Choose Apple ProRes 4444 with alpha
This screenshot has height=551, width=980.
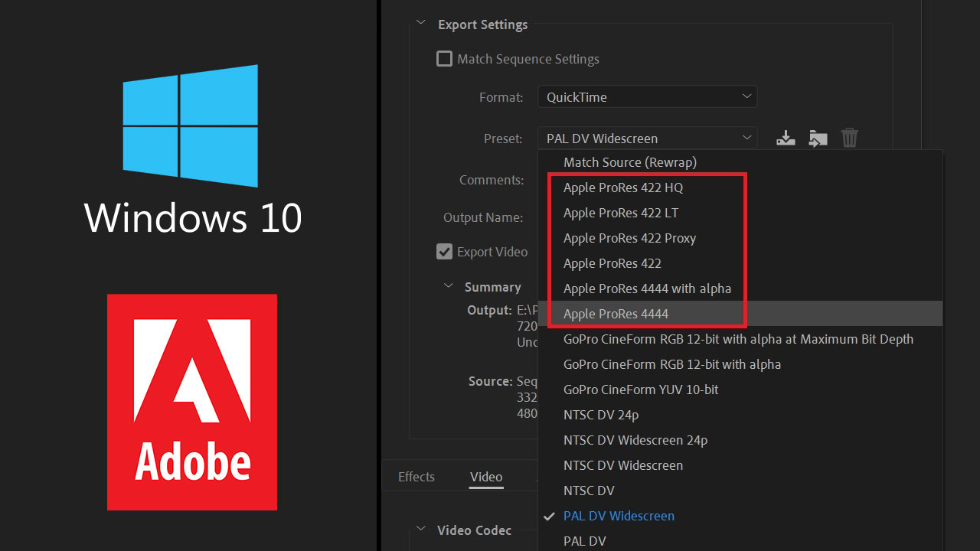(647, 289)
